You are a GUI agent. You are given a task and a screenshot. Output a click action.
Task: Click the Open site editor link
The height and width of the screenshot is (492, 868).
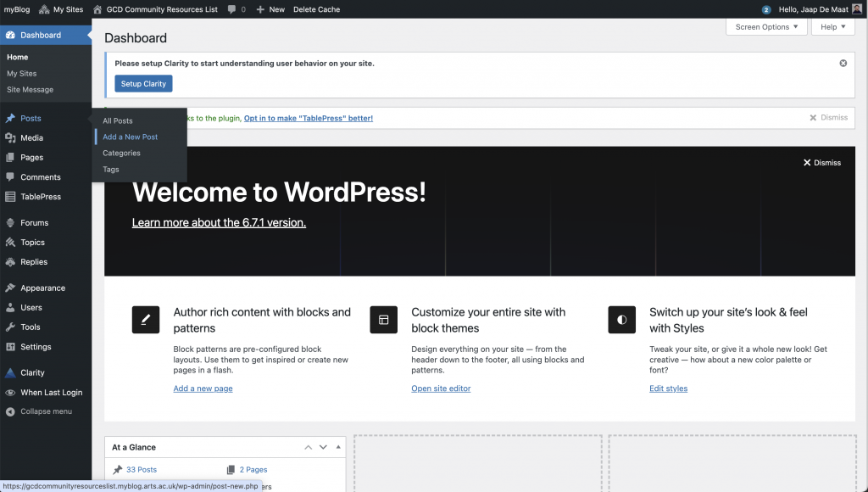pos(441,389)
